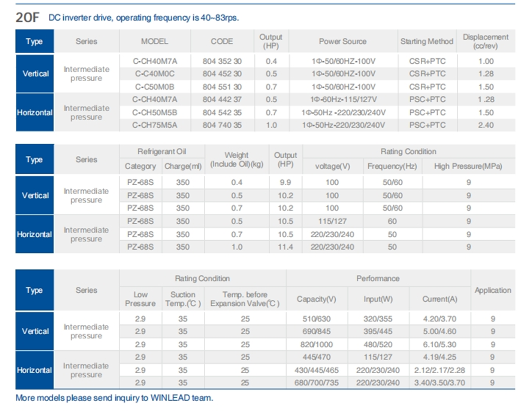Select the Weight (Include Oil)(kg) header

[x=236, y=159]
